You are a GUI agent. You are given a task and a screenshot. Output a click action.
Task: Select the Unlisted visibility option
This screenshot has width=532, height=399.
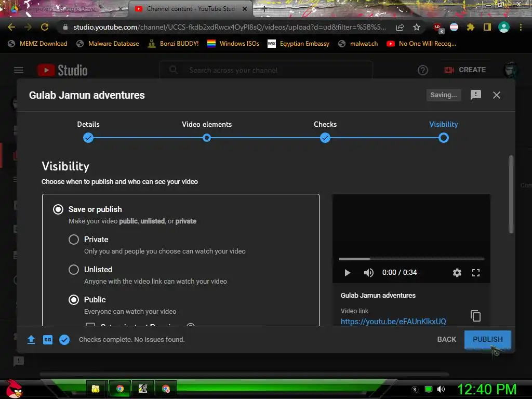pos(74,270)
